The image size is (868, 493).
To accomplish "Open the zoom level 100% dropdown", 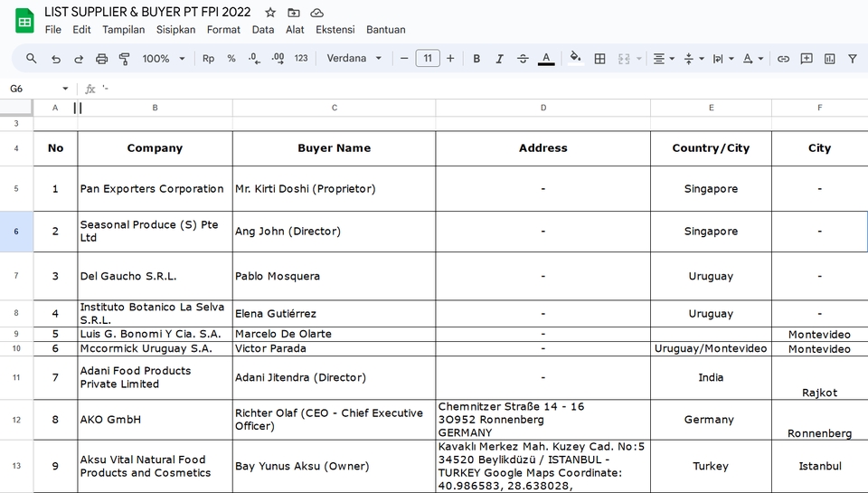I will click(164, 58).
